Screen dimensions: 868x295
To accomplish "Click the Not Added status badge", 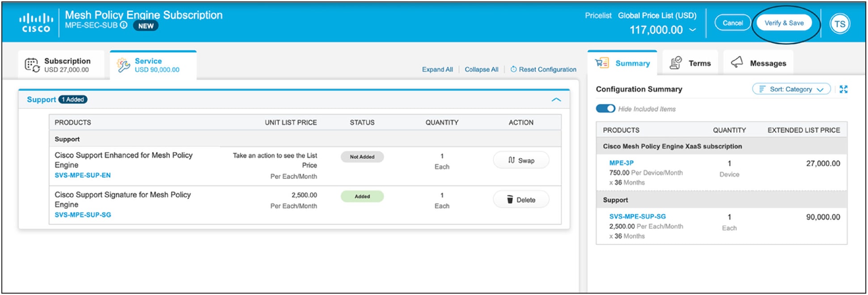I will click(362, 157).
